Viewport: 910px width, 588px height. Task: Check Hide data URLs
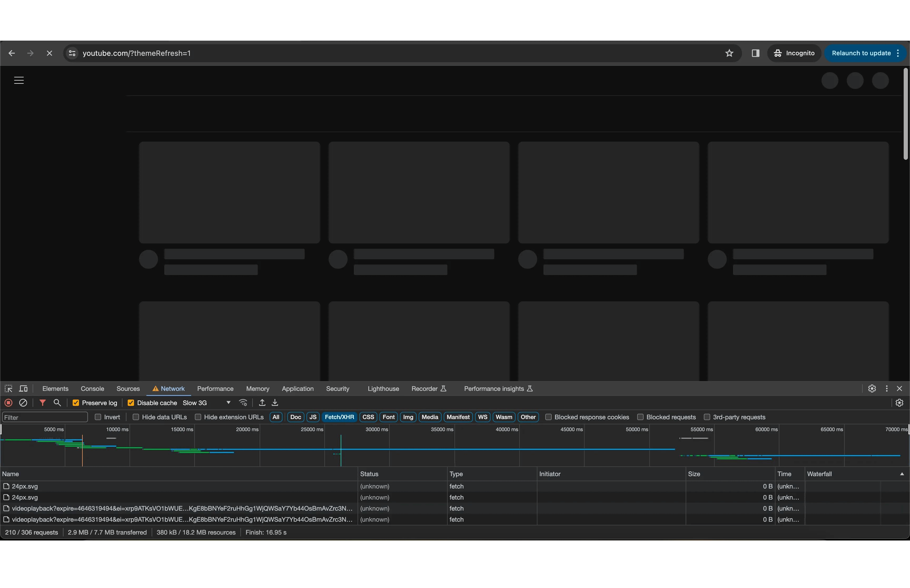coord(136,417)
